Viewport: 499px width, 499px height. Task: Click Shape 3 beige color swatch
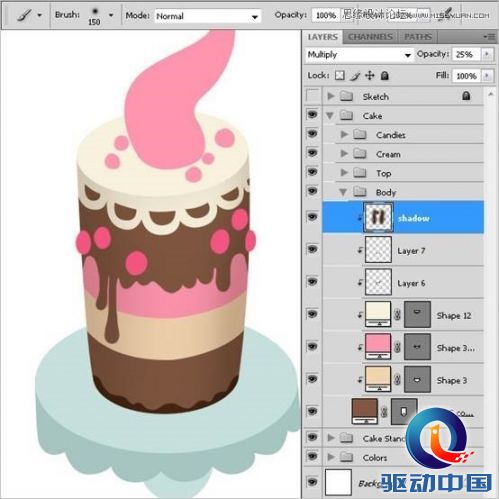pos(378,379)
